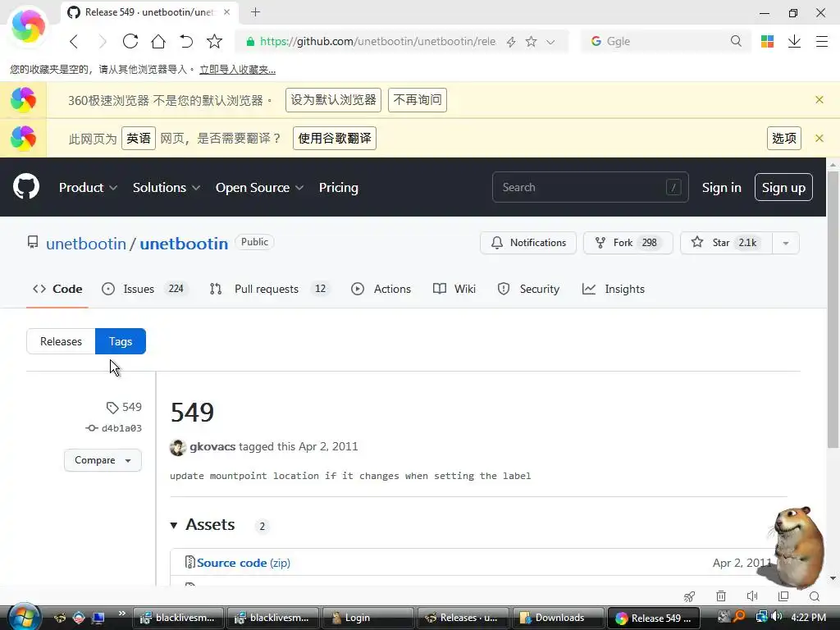Dismiss the translation notification bar

pos(819,138)
